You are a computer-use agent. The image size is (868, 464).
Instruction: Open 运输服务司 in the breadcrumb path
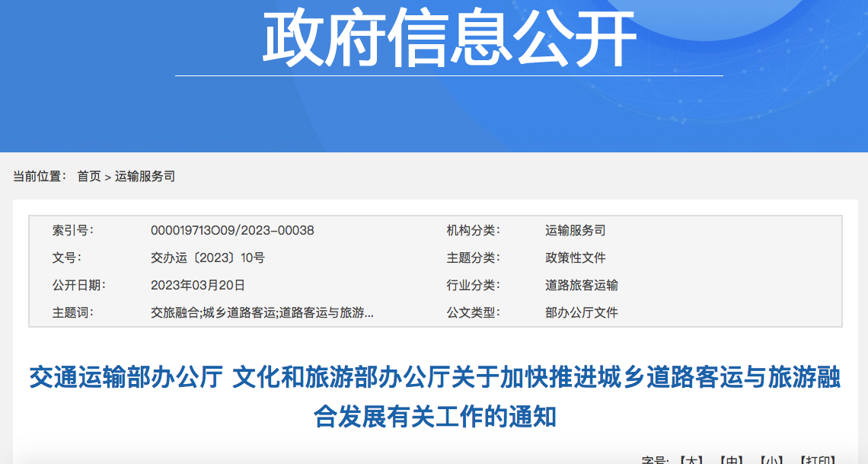(x=145, y=176)
